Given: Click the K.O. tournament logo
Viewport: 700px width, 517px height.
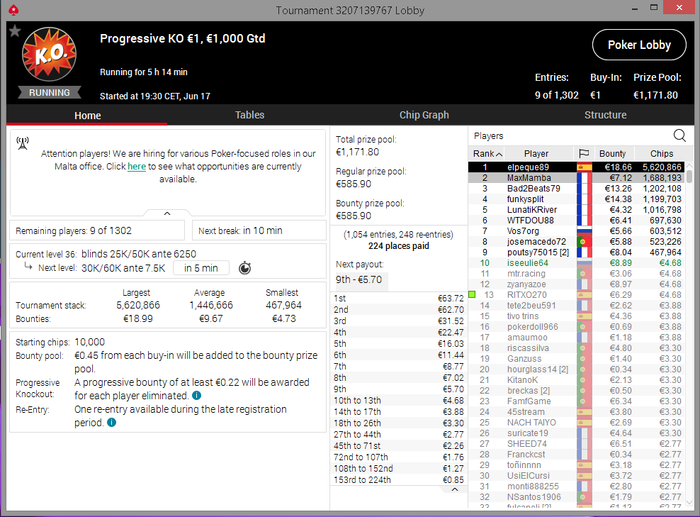Looking at the screenshot, I should pyautogui.click(x=49, y=54).
